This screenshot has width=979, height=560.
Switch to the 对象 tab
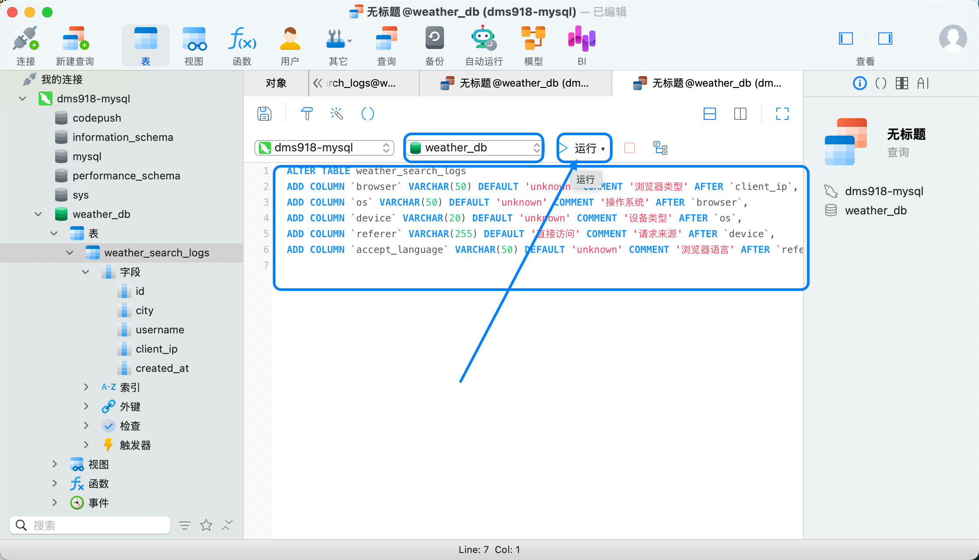pyautogui.click(x=276, y=83)
